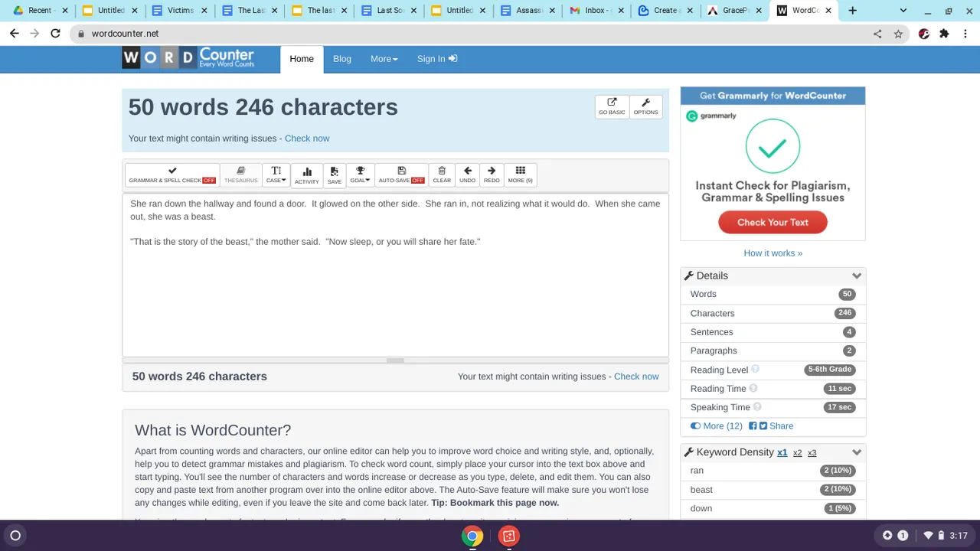This screenshot has height=551, width=980.
Task: Select x3 keyword density option
Action: pyautogui.click(x=812, y=453)
